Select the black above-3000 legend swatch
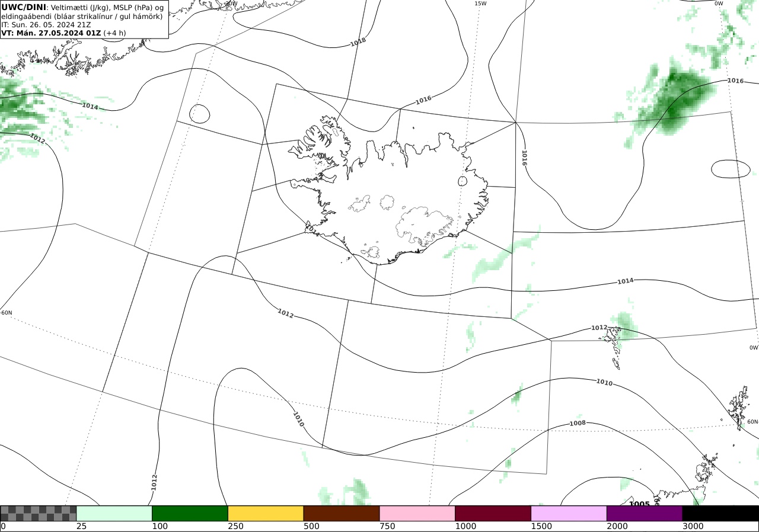The height and width of the screenshot is (532, 759). click(720, 513)
